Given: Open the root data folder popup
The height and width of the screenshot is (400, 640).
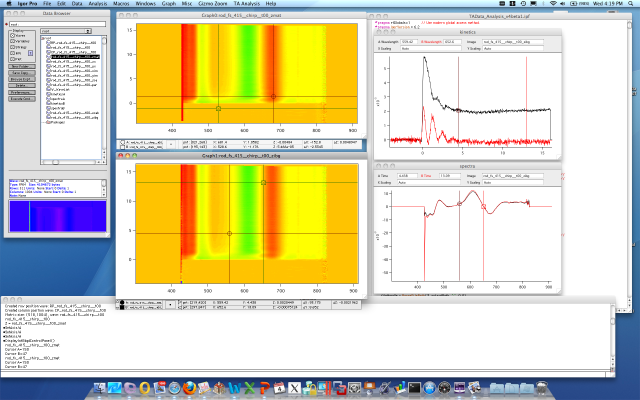Looking at the screenshot, I should tap(66, 31).
